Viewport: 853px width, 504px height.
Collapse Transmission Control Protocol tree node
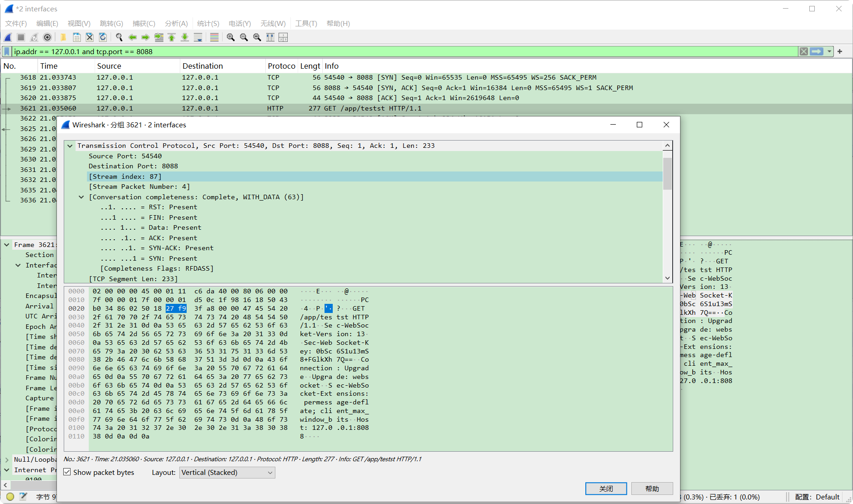(70, 146)
